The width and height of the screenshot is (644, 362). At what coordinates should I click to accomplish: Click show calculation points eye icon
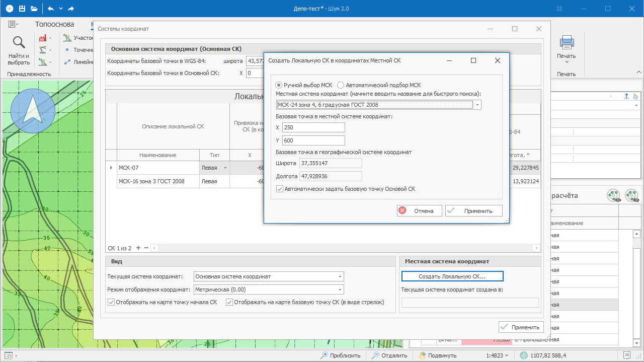613,195
